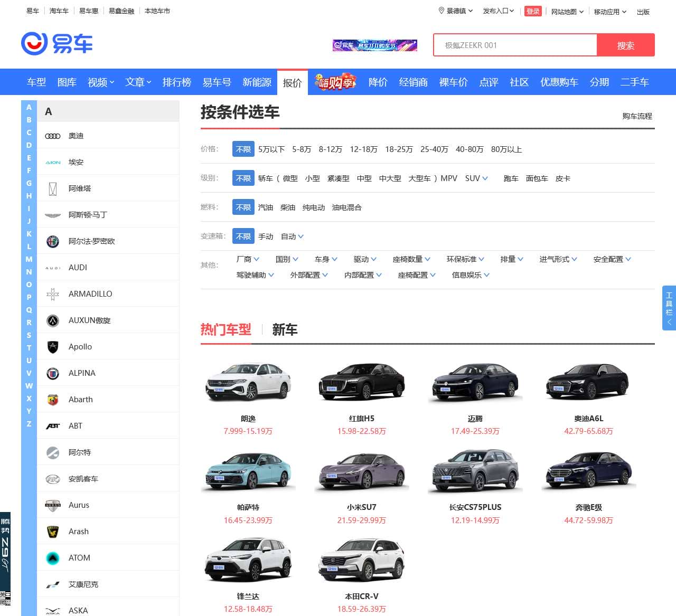Open the 国别 filter dropdown

[287, 259]
